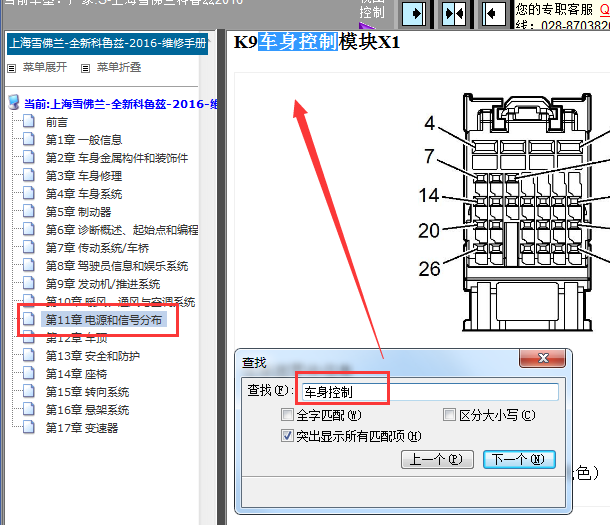Viewport: 610px width, 525px height.
Task: Open 第4章 车身系统
Action: pos(84,194)
